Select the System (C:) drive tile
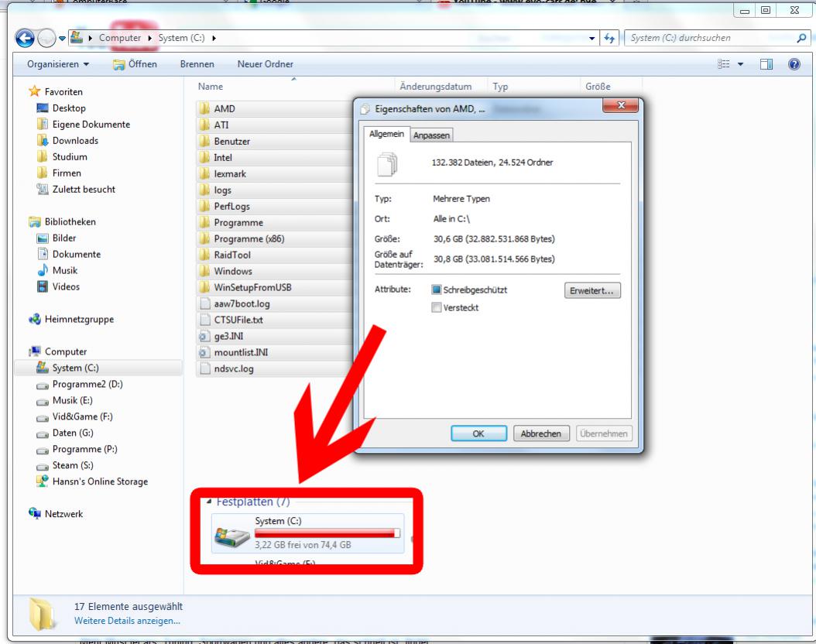Screen dimensions: 816x644 click(307, 533)
